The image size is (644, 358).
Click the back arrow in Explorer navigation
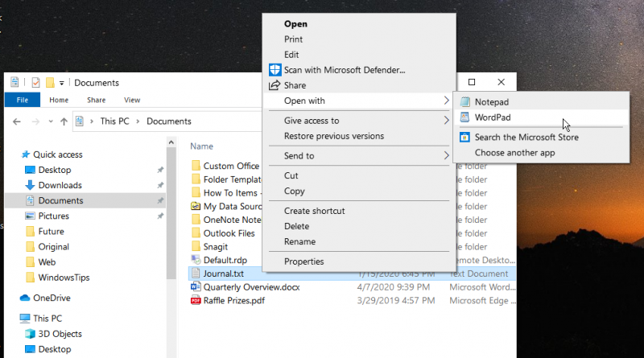[x=17, y=121]
